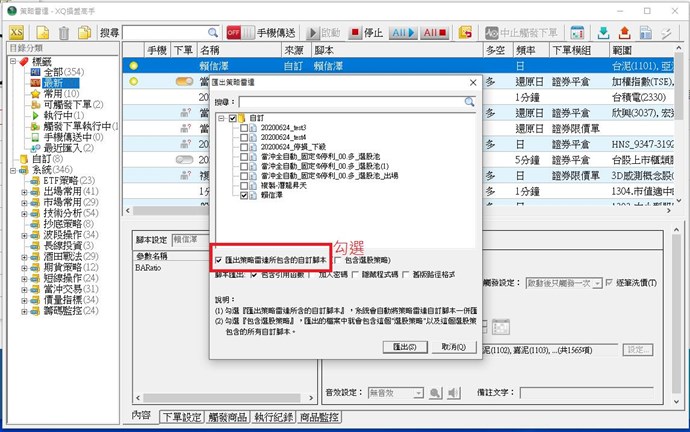This screenshot has height=432, width=690.
Task: Select 執行中(1) in category tree
Action: [64, 115]
